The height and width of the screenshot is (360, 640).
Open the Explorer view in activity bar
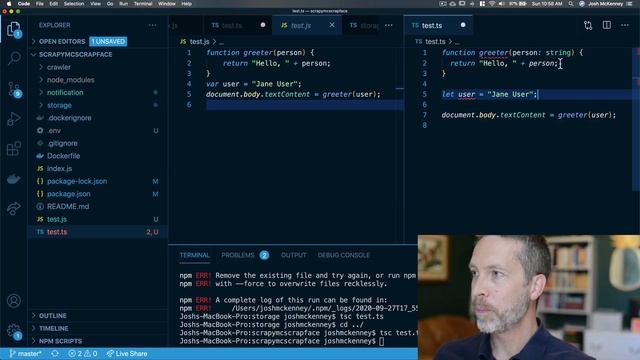[x=14, y=29]
